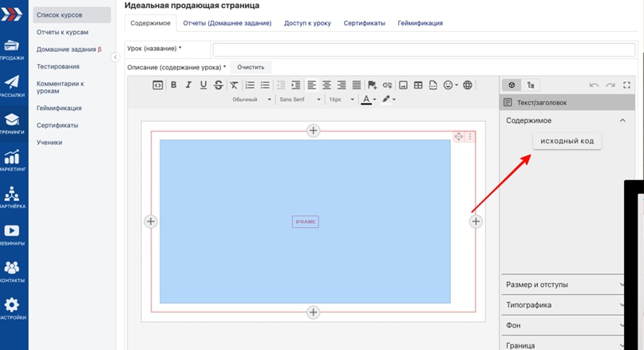Open the text color picker
This screenshot has width=644, height=350.
click(x=369, y=100)
